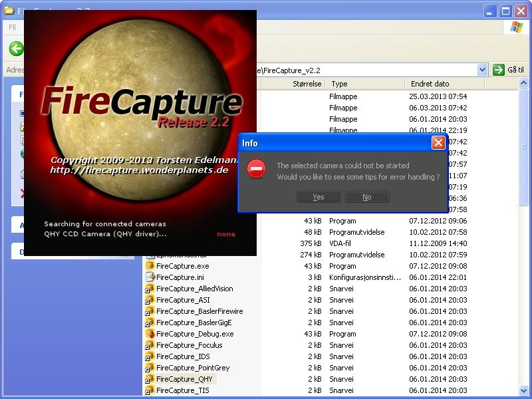Click the date 06.03.2013 07:42
Viewport: 532px width, 399px height.
438,108
